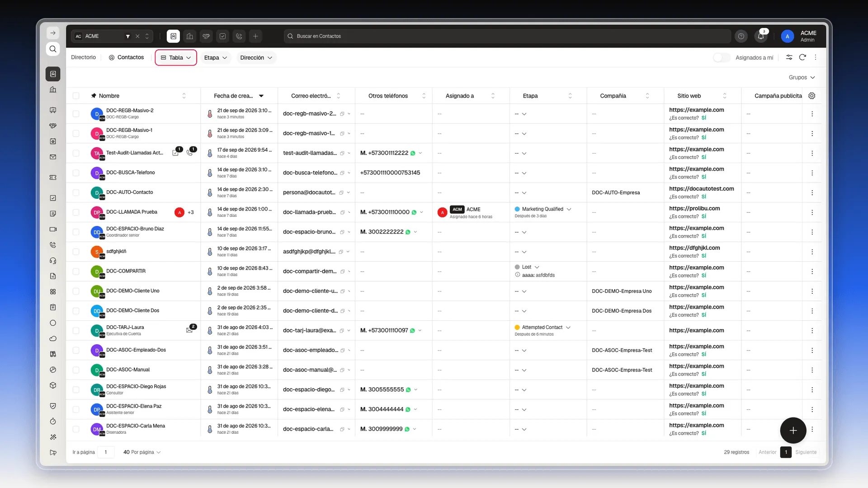This screenshot has height=488, width=868.
Task: Select the Contactos breadcrumb tab
Action: click(126, 57)
